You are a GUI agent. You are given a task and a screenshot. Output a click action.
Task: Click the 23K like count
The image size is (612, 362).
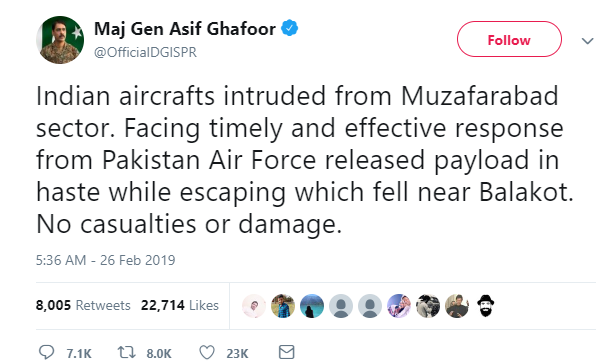tap(237, 353)
